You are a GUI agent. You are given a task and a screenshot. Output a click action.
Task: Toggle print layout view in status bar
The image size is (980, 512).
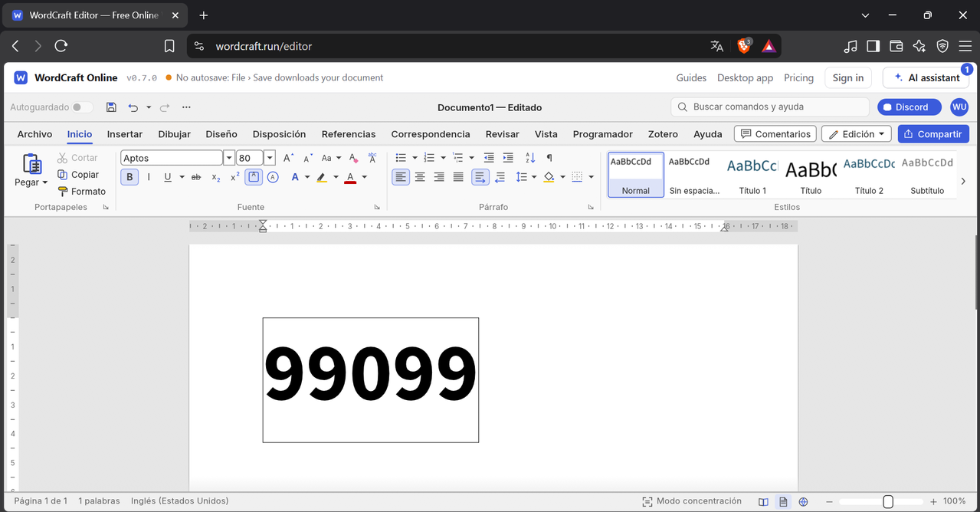(x=783, y=501)
